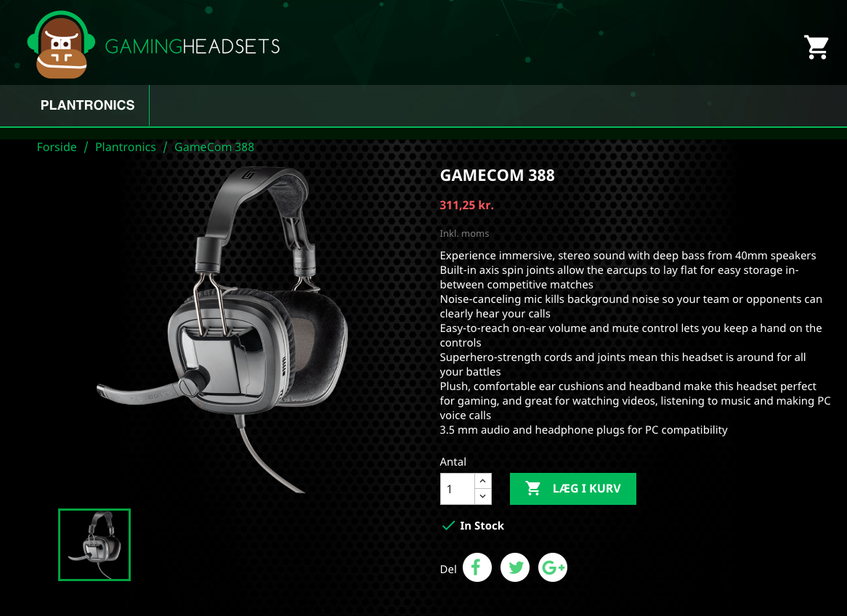
Task: Click the cart icon inside Læg i kurv
Action: click(532, 488)
